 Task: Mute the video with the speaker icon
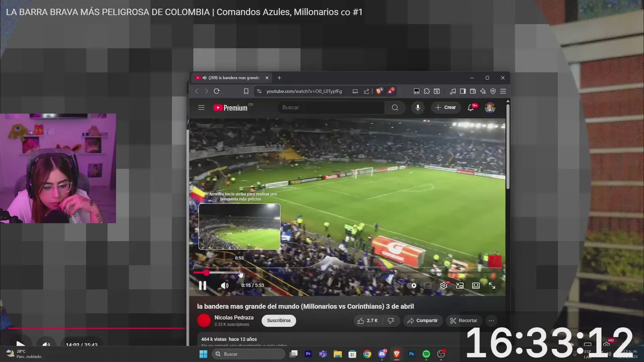[x=224, y=286]
